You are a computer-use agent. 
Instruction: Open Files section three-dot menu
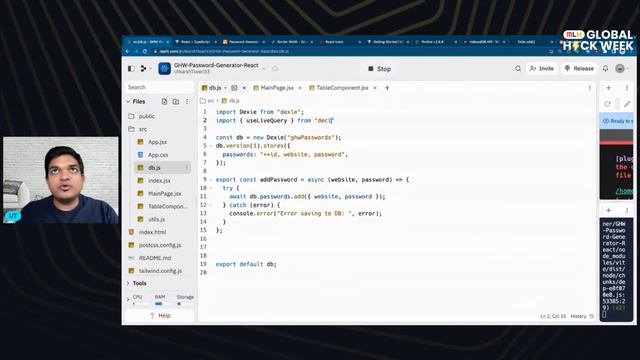(x=187, y=102)
